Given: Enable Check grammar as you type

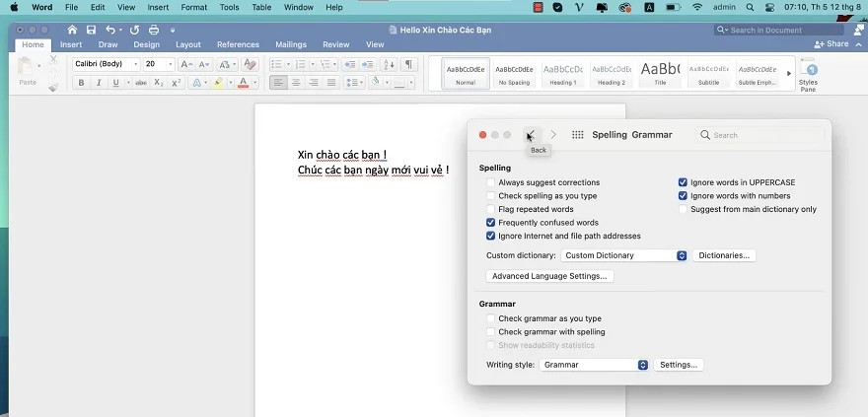Looking at the screenshot, I should (491, 319).
